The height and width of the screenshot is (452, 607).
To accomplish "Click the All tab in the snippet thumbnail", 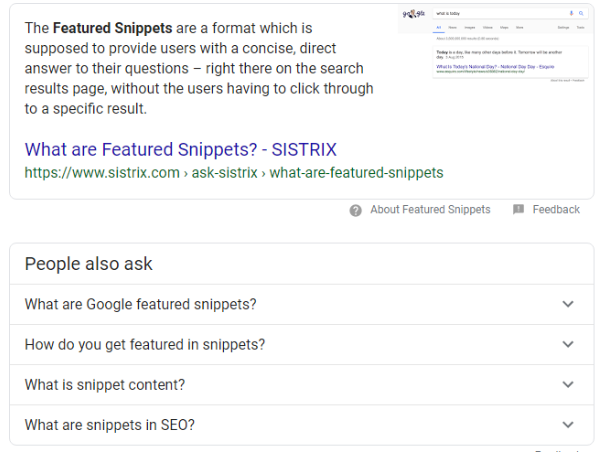I will (x=439, y=27).
